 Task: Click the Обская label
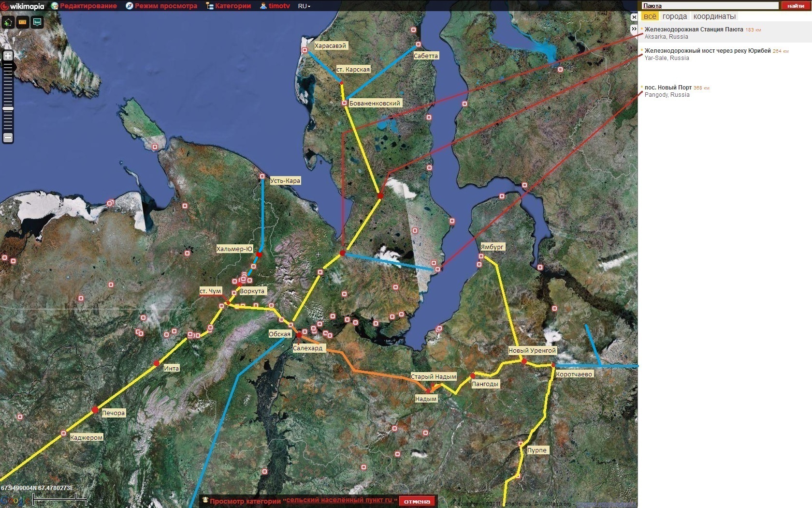[280, 334]
